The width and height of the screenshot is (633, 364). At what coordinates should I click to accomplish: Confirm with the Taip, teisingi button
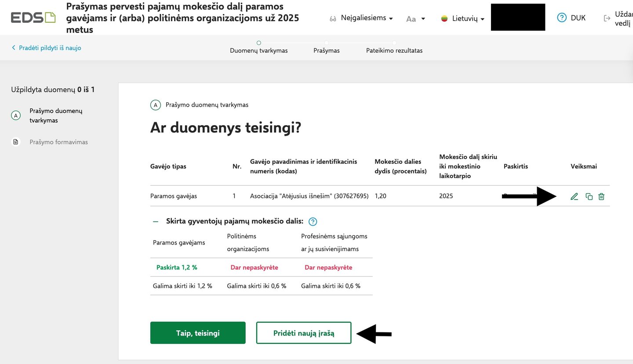point(198,333)
